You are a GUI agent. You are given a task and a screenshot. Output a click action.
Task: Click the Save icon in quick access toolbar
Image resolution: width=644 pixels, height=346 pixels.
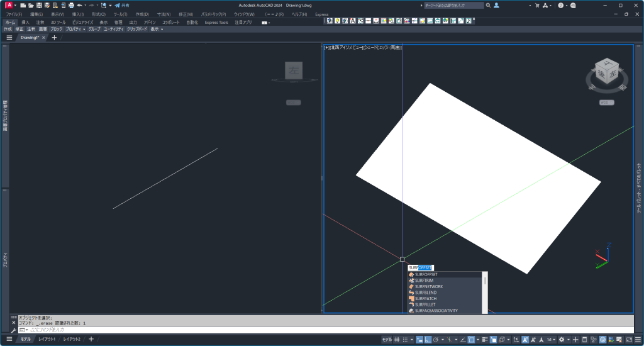tap(38, 5)
